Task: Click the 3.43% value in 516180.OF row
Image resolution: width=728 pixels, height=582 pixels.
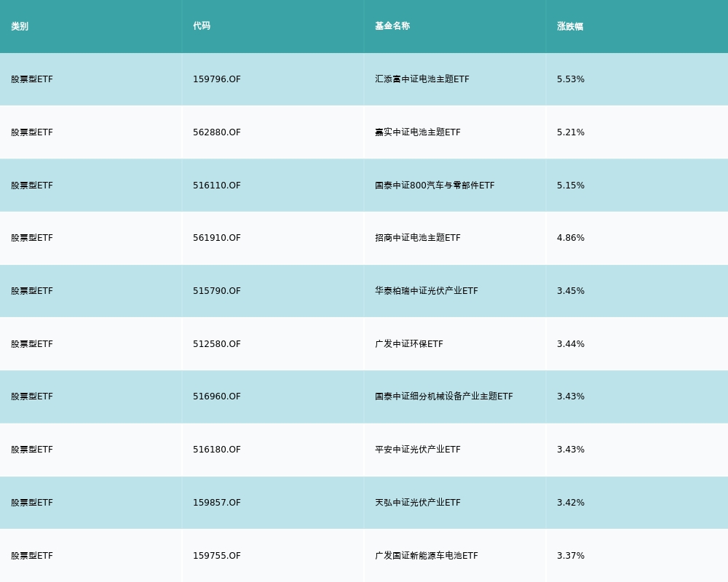Action: pos(571,450)
